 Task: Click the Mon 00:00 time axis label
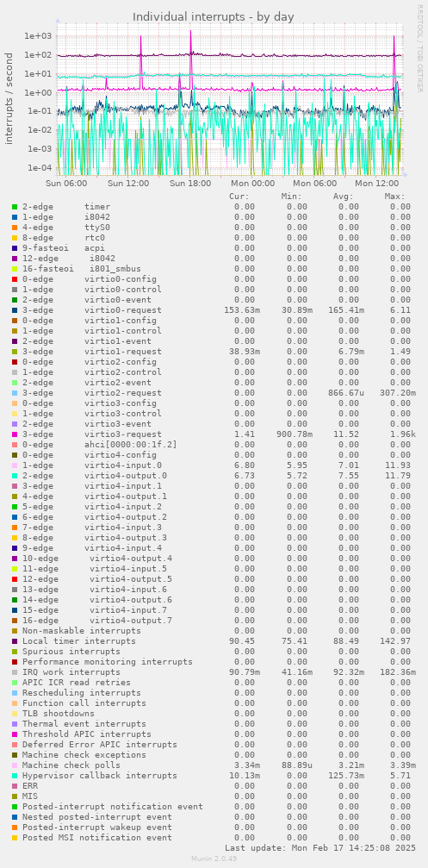pos(252,184)
